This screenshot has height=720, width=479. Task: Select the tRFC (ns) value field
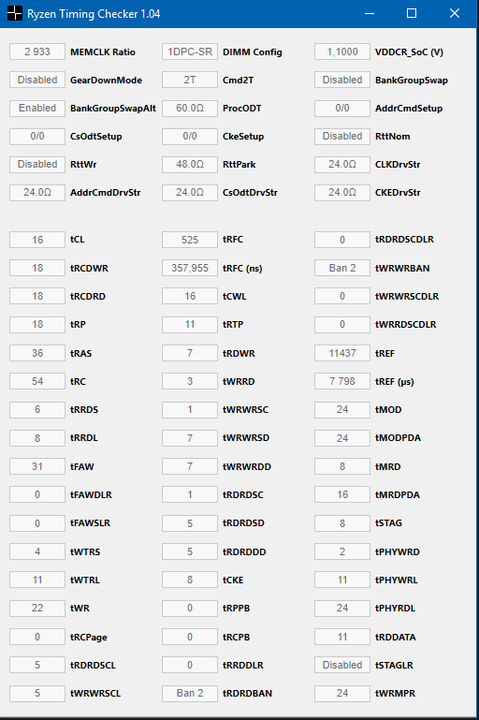pyautogui.click(x=190, y=268)
